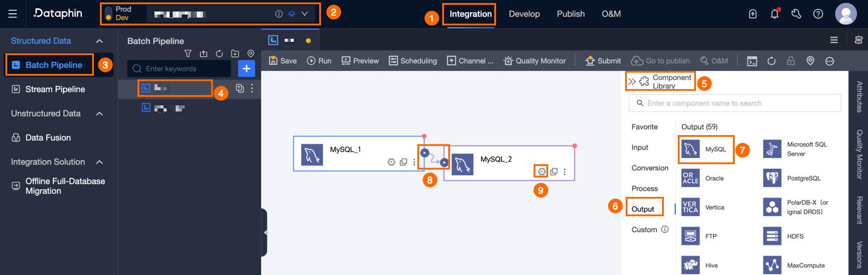Toggle the pipeline lock icon

790,61
